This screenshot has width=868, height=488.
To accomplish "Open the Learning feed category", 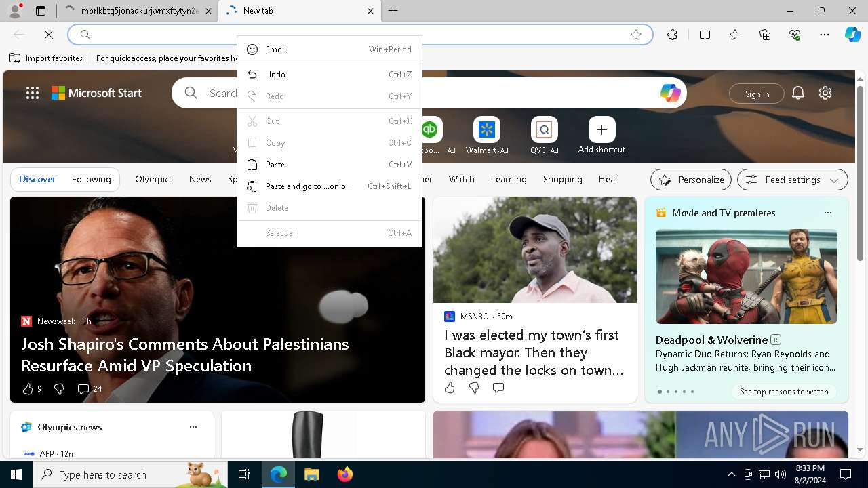I will [509, 179].
